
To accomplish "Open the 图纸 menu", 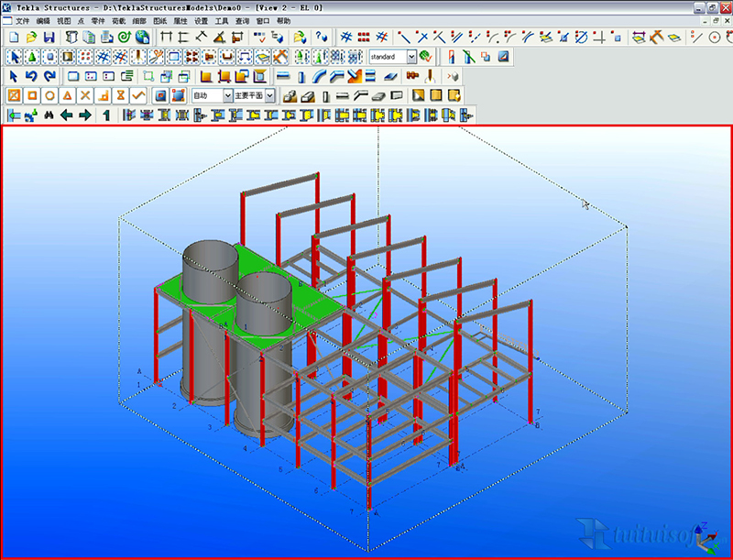I will [x=159, y=20].
